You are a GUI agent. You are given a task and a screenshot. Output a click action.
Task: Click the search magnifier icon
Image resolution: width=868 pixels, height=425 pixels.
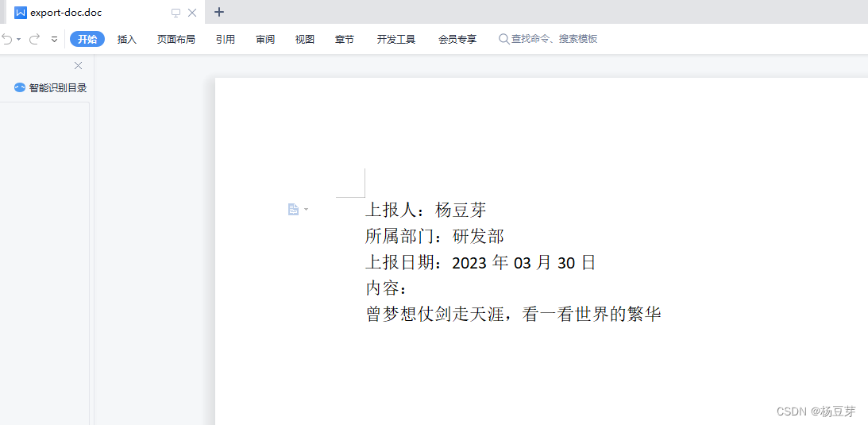click(x=503, y=39)
